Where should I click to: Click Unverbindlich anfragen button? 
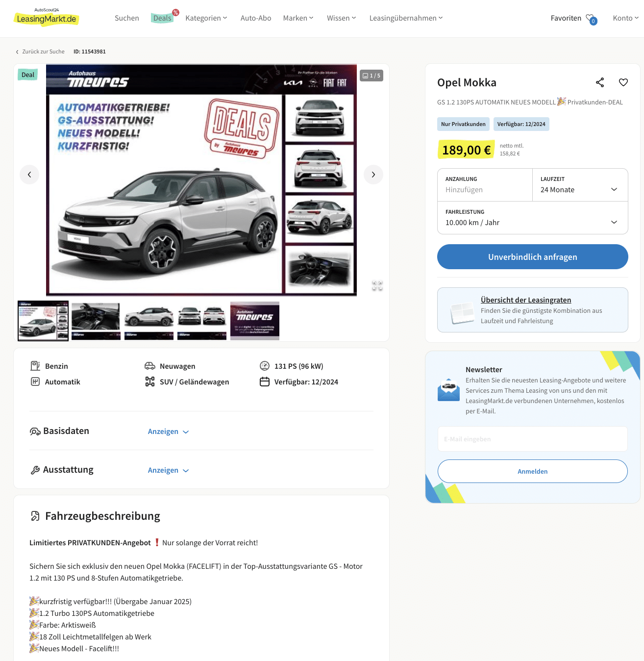click(x=533, y=257)
